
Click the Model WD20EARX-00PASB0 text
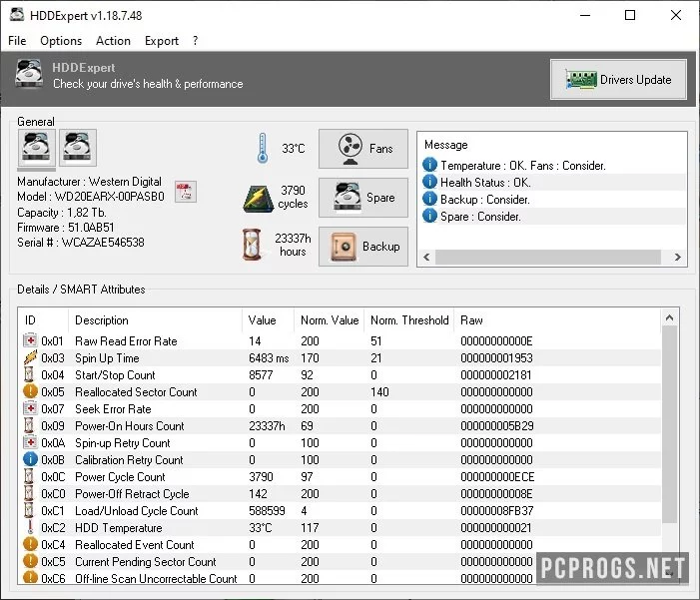[x=91, y=197]
